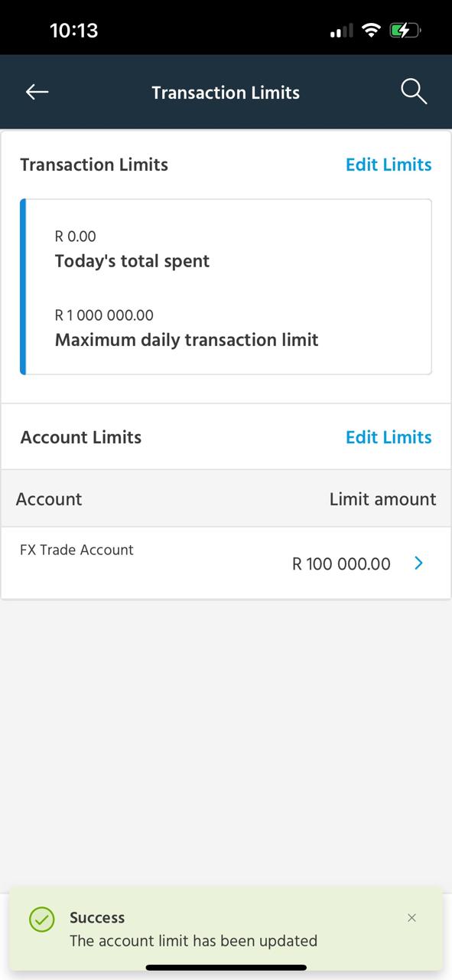Open FX Trade Account chevron arrow
The height and width of the screenshot is (980, 452).
[418, 563]
